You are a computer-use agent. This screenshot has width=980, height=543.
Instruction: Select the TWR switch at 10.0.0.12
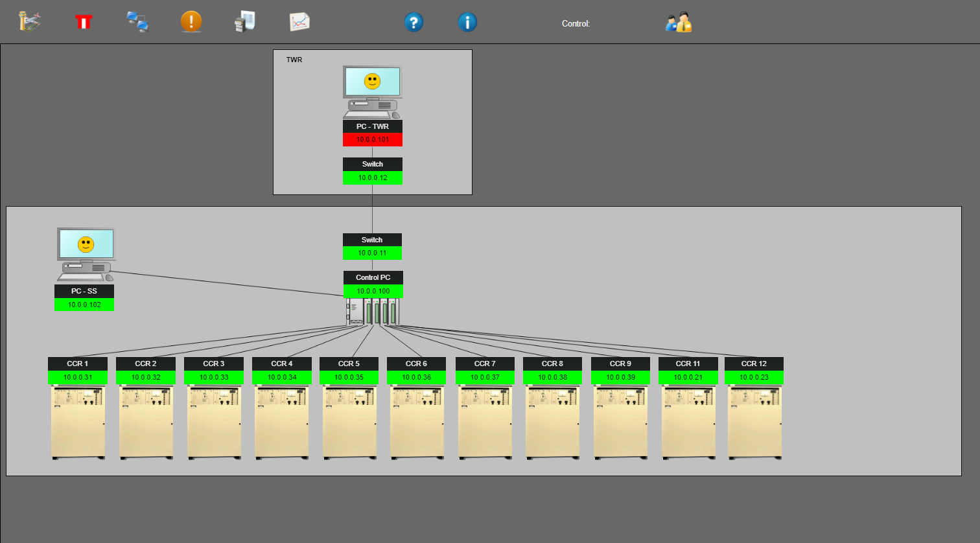373,171
